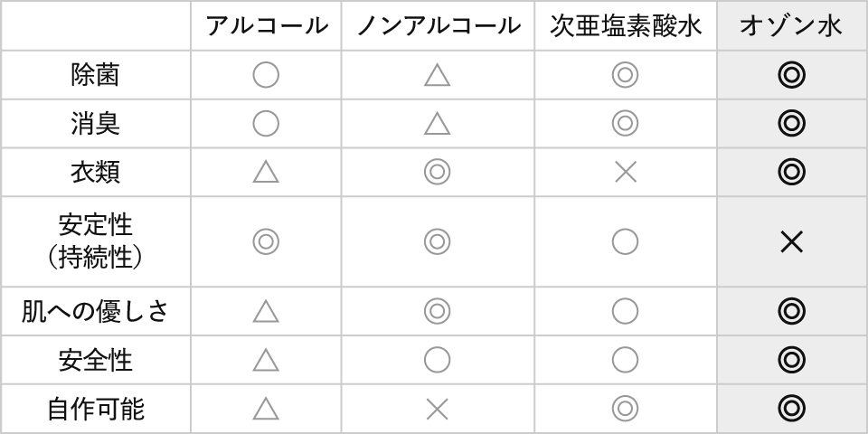
Task: Click the double circle for オゾン水 安全性
Action: click(x=791, y=360)
